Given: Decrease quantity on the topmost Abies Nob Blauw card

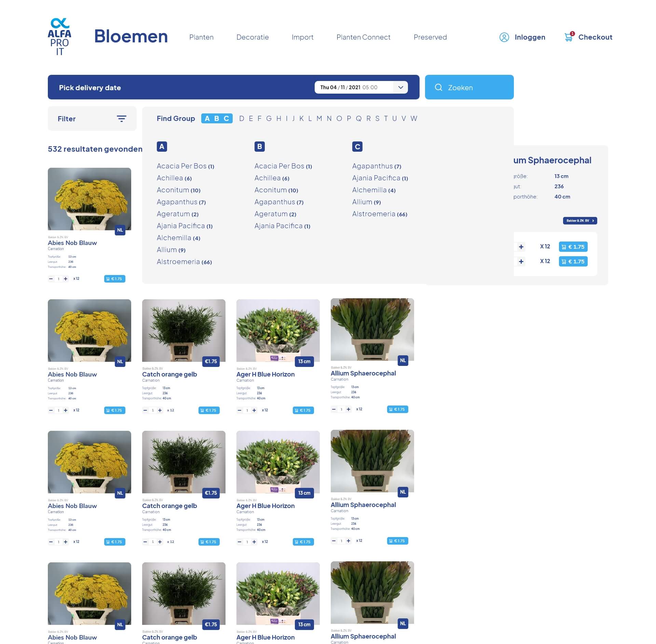Looking at the screenshot, I should click(51, 279).
